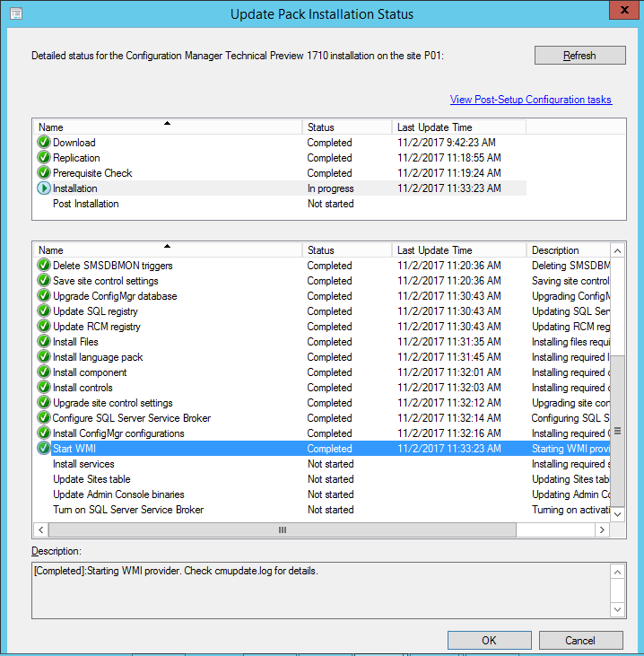This screenshot has height=656, width=644.
Task: Click the horizontal scroll left arrow
Action: pos(41,529)
